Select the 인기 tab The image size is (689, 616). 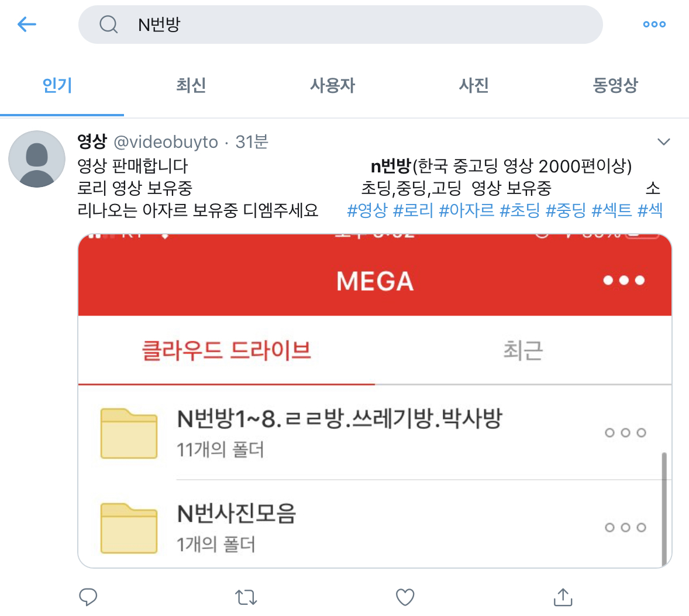[57, 85]
